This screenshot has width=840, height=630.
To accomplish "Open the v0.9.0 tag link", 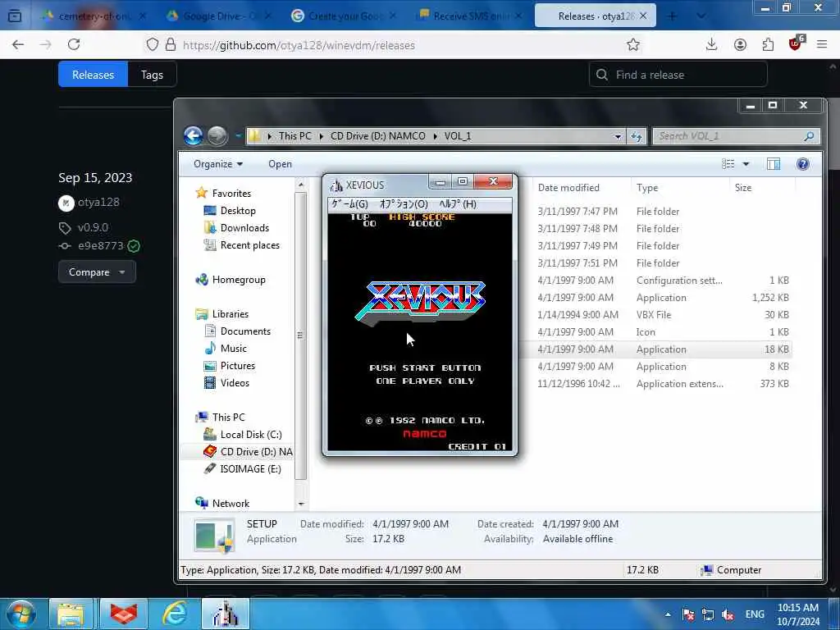I will point(93,227).
